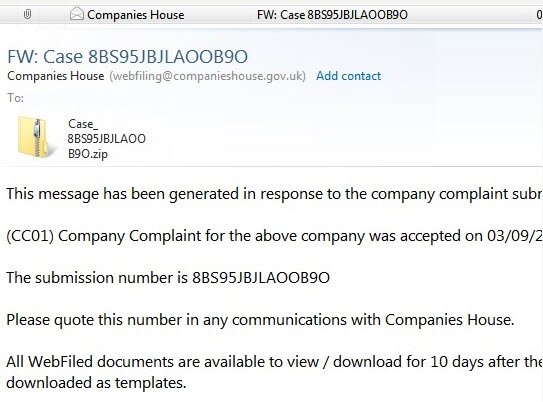This screenshot has height=402, width=543.
Task: Click the To: recipient field
Action: click(x=16, y=98)
